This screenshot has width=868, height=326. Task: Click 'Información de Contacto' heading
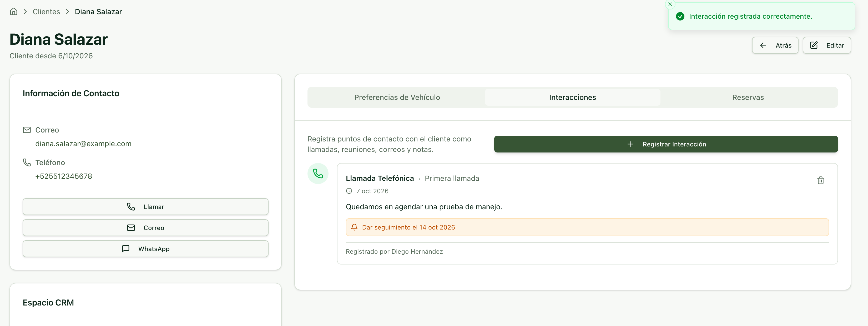point(71,93)
